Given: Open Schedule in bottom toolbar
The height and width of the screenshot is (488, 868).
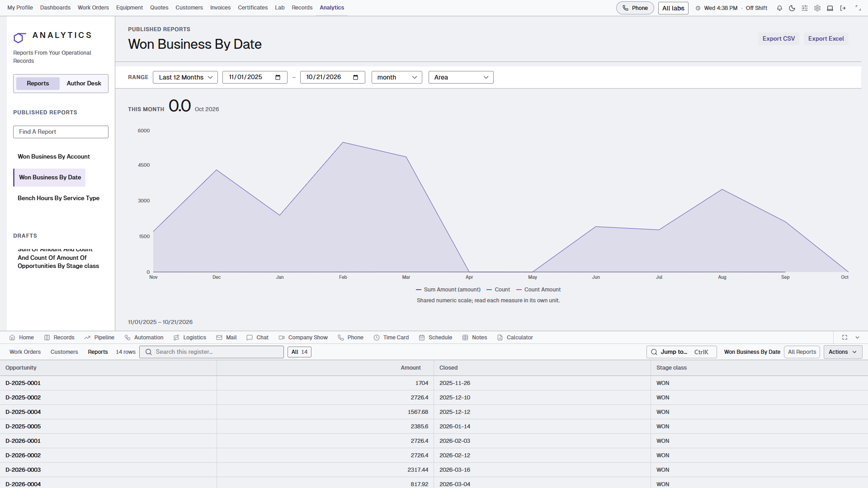Looking at the screenshot, I should pos(435,338).
